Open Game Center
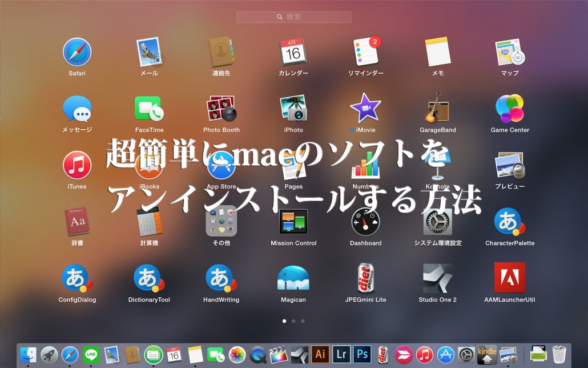 pos(510,109)
